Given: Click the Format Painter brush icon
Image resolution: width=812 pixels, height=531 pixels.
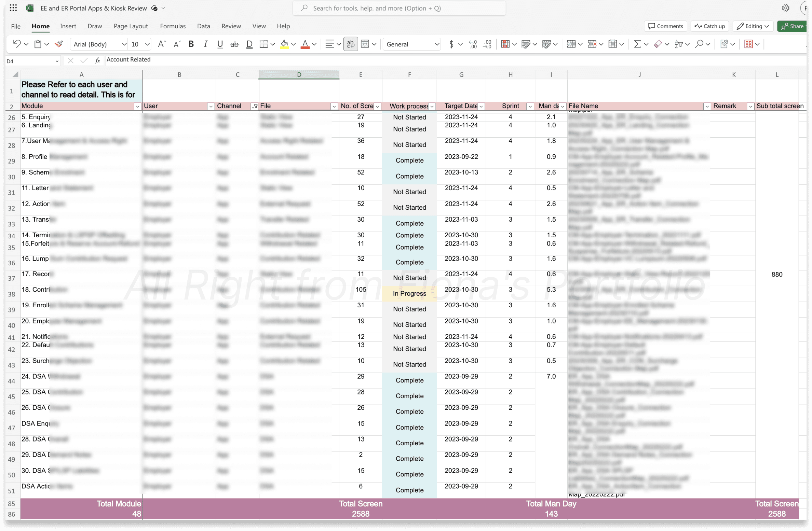Looking at the screenshot, I should click(59, 44).
